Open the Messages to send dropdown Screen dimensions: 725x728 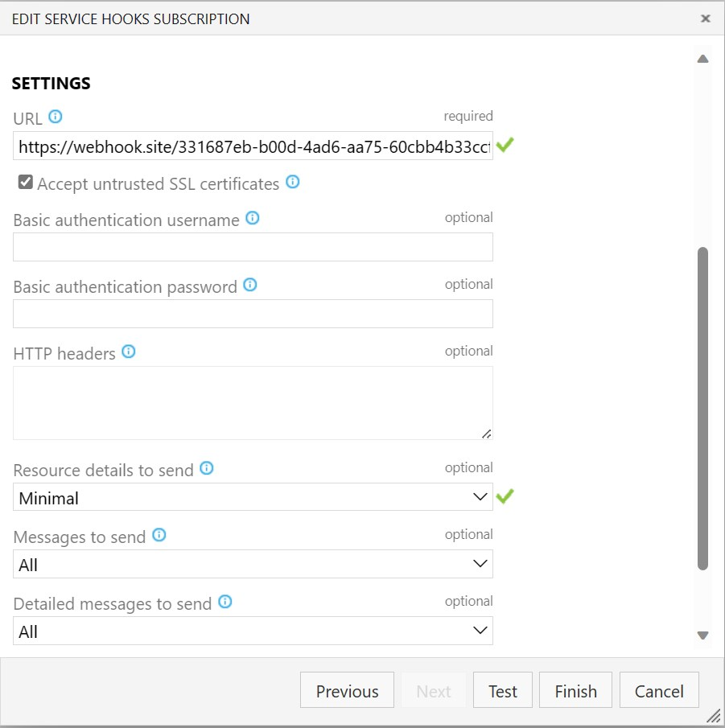click(479, 564)
